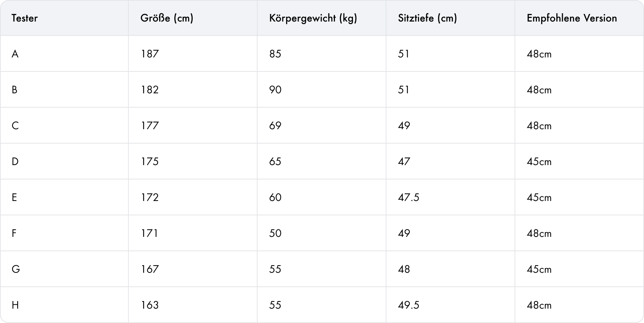The width and height of the screenshot is (644, 323).
Task: Click the height value 163
Action: tap(149, 305)
